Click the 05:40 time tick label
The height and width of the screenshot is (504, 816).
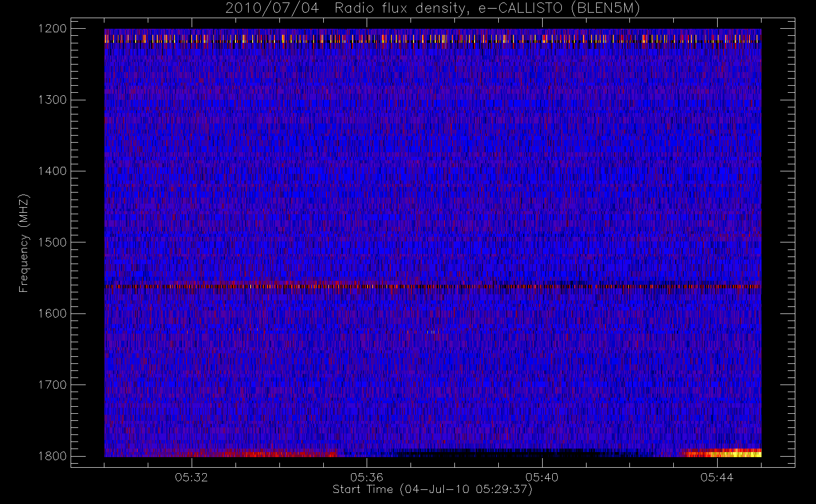tap(542, 477)
